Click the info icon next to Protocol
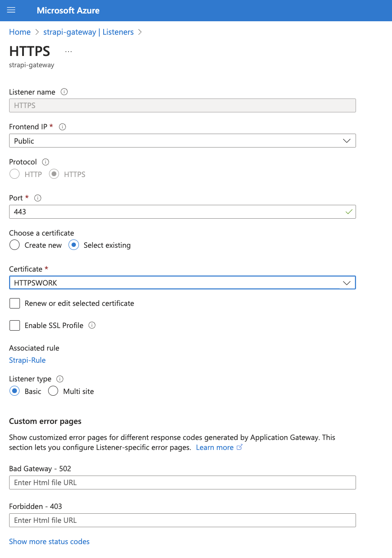 (x=46, y=161)
